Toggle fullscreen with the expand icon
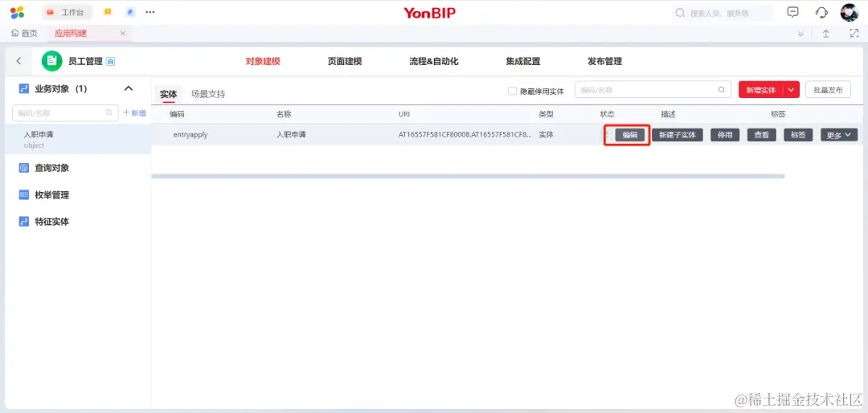Viewport: 868px width, 413px height. [x=854, y=33]
